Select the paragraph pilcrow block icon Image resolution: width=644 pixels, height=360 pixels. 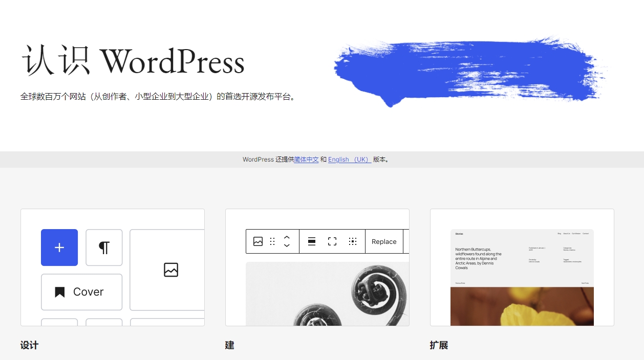click(104, 247)
